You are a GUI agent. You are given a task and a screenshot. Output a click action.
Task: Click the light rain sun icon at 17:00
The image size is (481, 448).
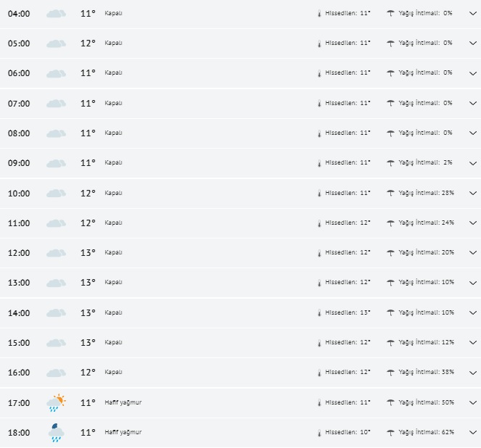tap(56, 402)
